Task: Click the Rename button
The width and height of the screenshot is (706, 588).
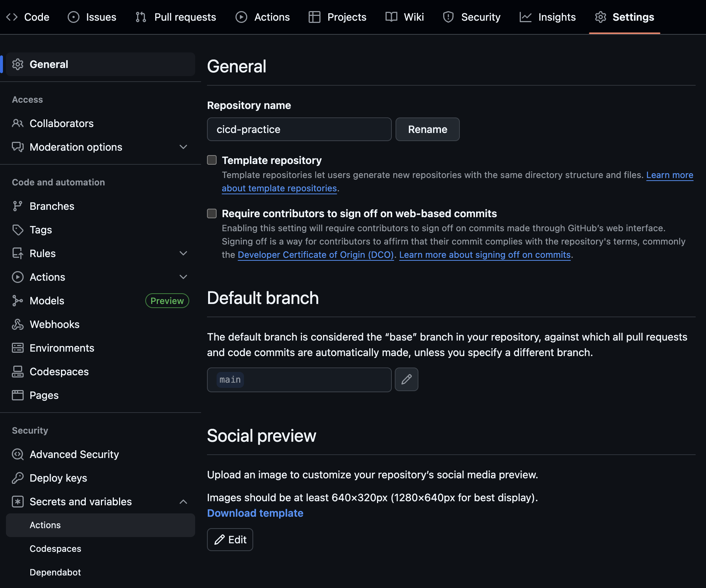Action: click(x=428, y=129)
